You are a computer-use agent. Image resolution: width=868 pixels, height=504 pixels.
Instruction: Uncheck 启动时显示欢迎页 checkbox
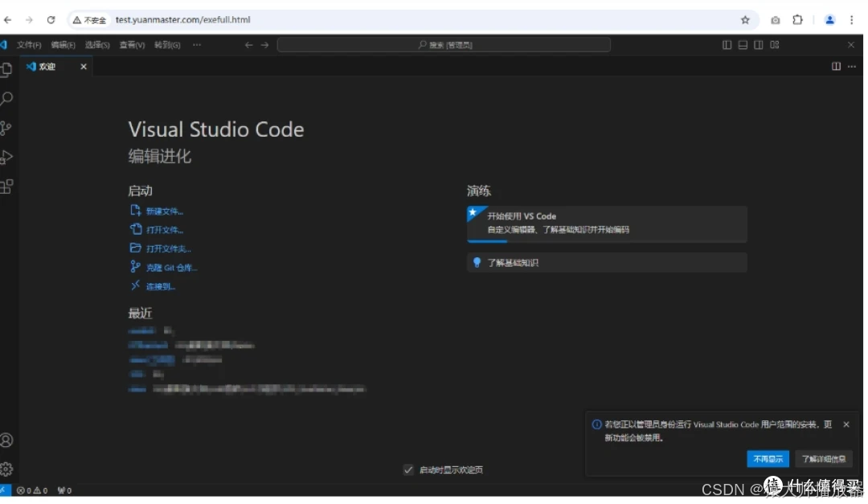pos(408,469)
